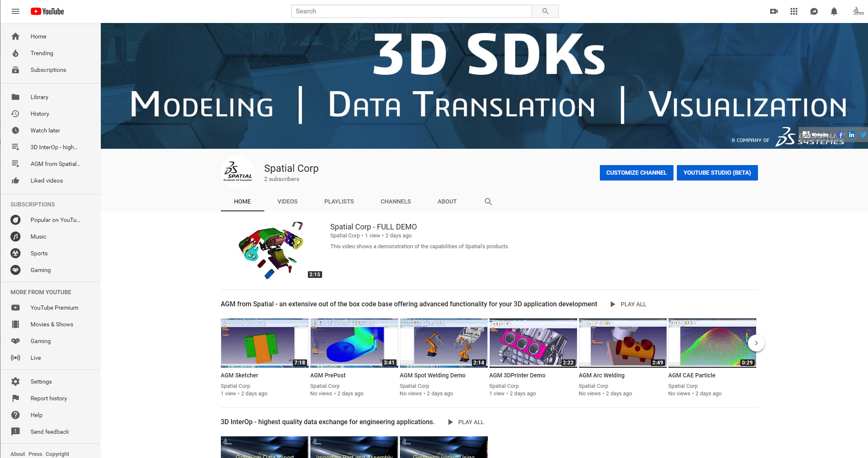The height and width of the screenshot is (458, 868).
Task: Open YouTube Studio (Beta)
Action: (717, 173)
